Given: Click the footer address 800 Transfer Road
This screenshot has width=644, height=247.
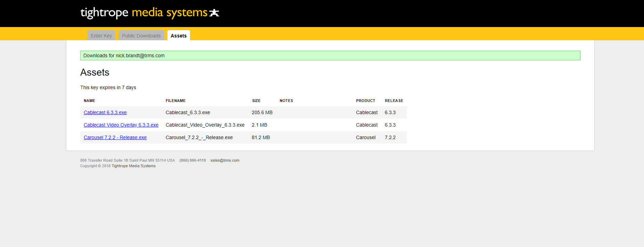Looking at the screenshot, I should click(127, 160).
